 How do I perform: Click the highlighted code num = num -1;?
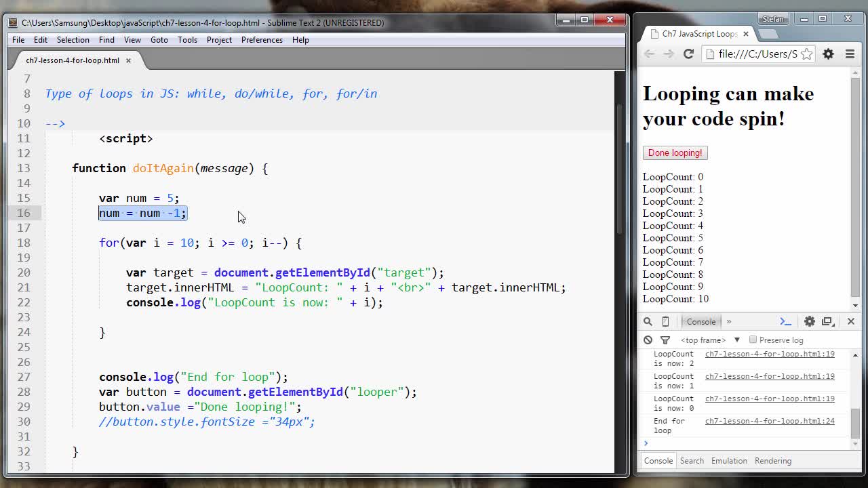[142, 213]
